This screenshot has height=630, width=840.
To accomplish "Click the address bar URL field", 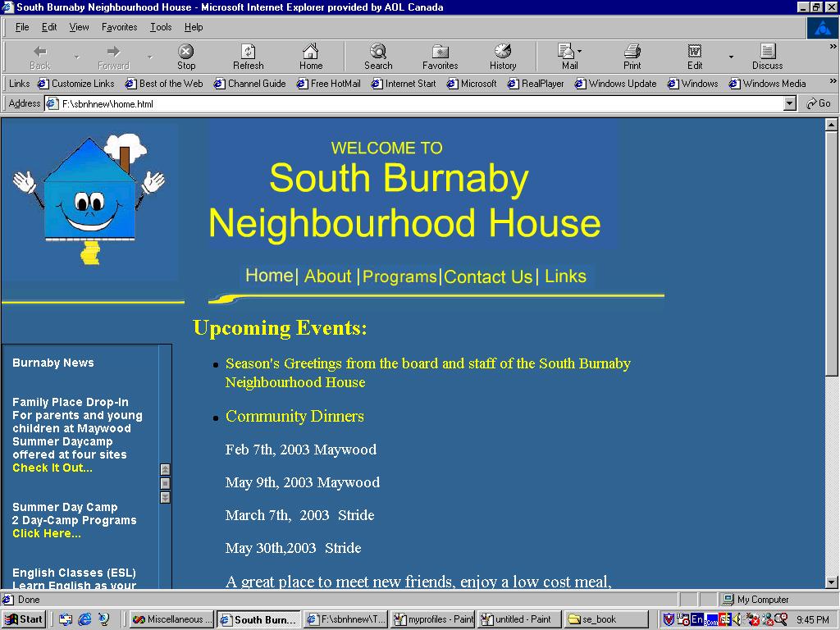I will 410,103.
